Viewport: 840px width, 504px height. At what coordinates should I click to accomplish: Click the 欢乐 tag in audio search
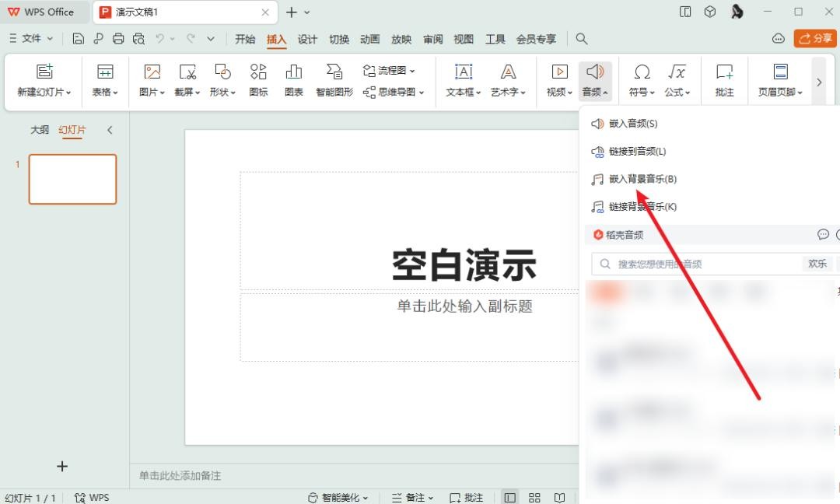click(x=817, y=264)
